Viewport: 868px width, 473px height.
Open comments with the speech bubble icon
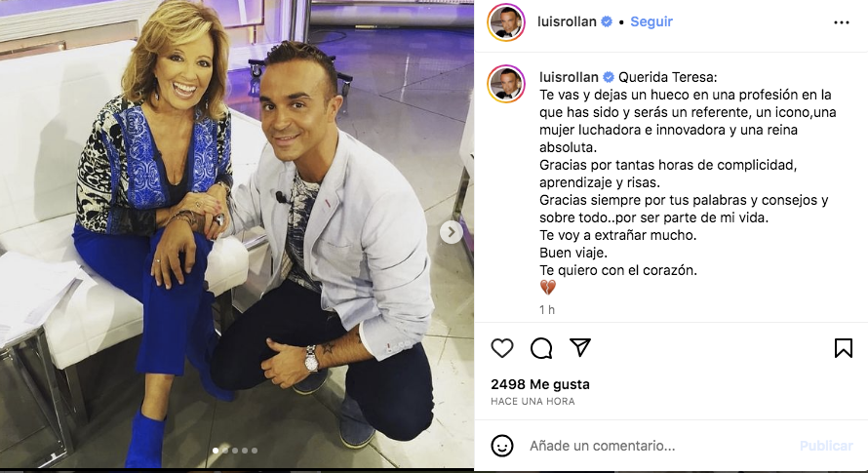tap(541, 348)
